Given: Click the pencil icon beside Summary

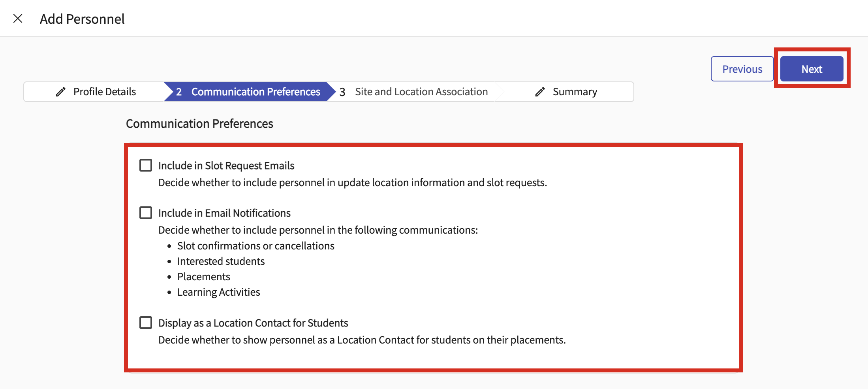Looking at the screenshot, I should (540, 92).
